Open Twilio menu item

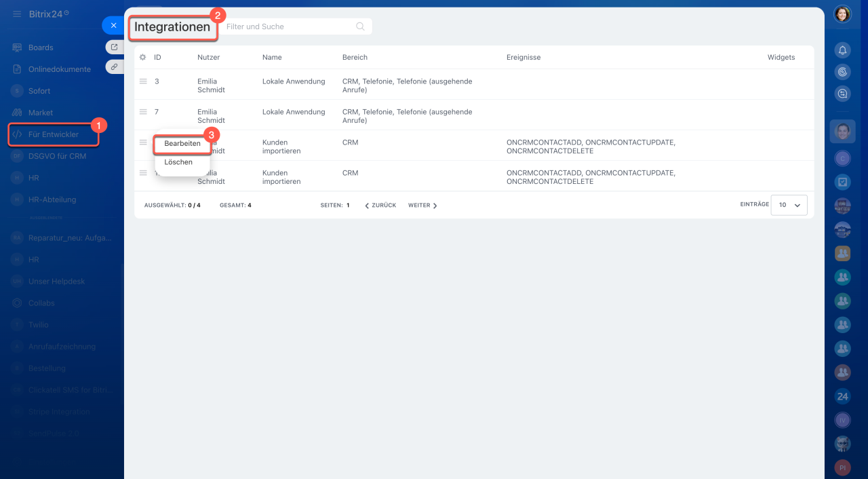(38, 324)
